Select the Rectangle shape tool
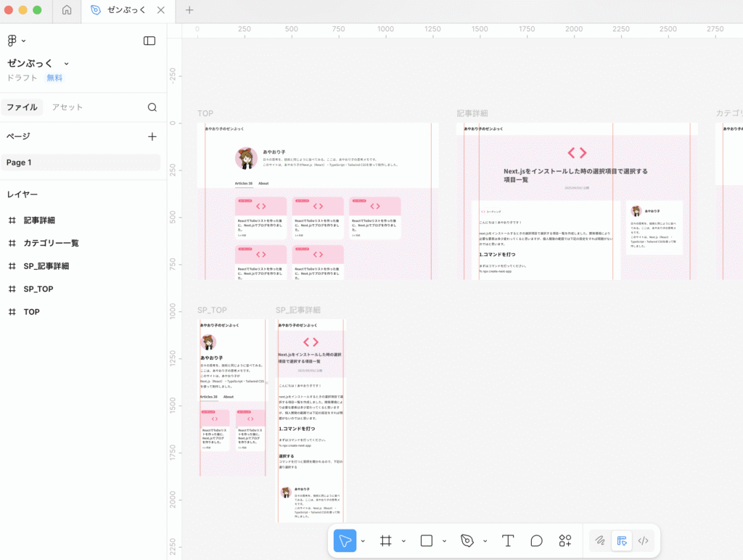The image size is (743, 560). coord(427,540)
